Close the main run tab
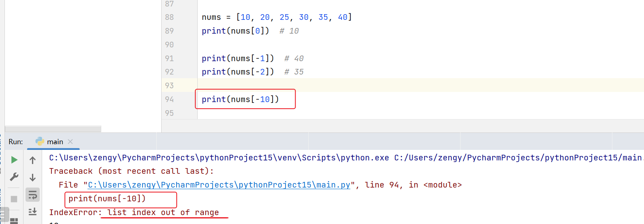Image resolution: width=644 pixels, height=224 pixels. tap(70, 141)
